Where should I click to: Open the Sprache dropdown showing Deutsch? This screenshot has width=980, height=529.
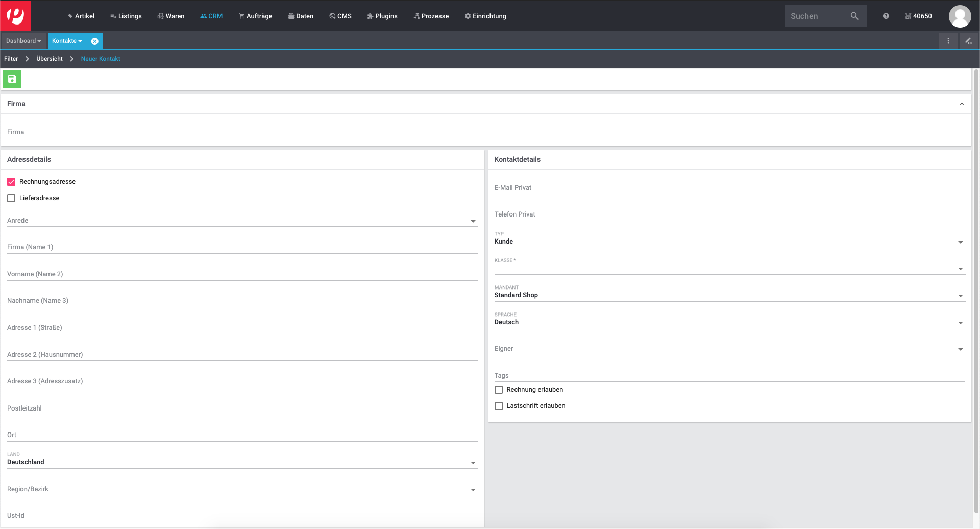(x=730, y=320)
